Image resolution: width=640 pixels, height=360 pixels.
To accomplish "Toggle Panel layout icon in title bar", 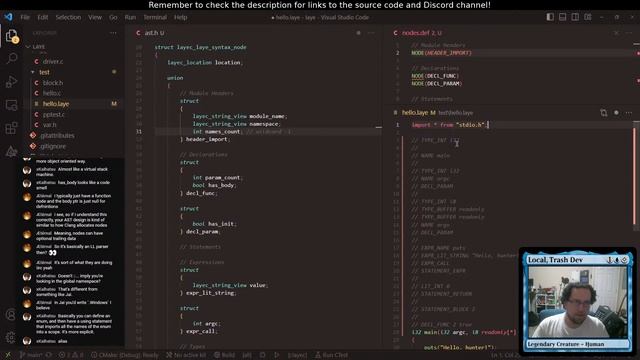I will point(562,17).
